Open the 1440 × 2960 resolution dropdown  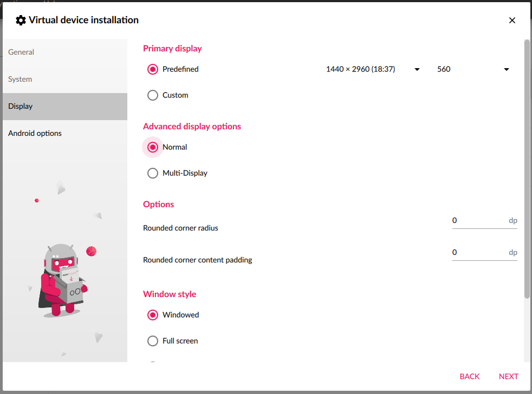(373, 69)
